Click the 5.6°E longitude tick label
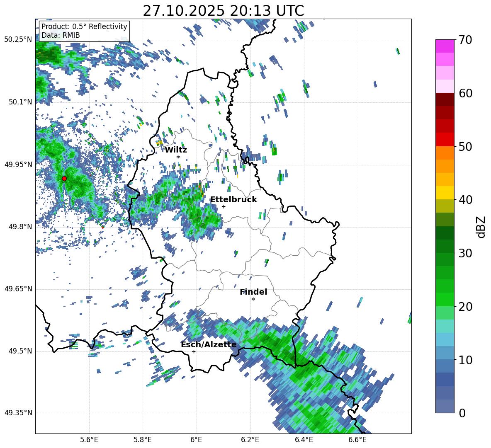 pyautogui.click(x=89, y=440)
